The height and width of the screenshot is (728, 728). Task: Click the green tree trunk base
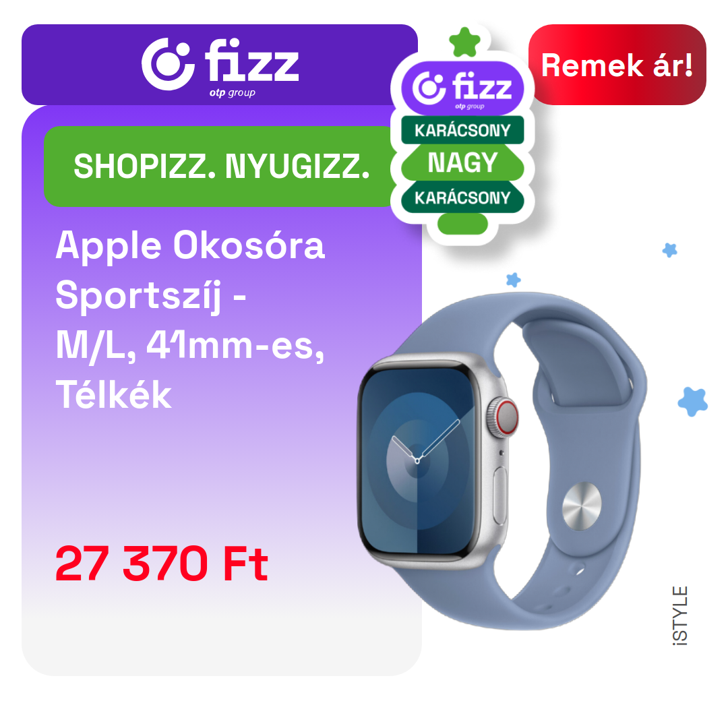tap(462, 224)
